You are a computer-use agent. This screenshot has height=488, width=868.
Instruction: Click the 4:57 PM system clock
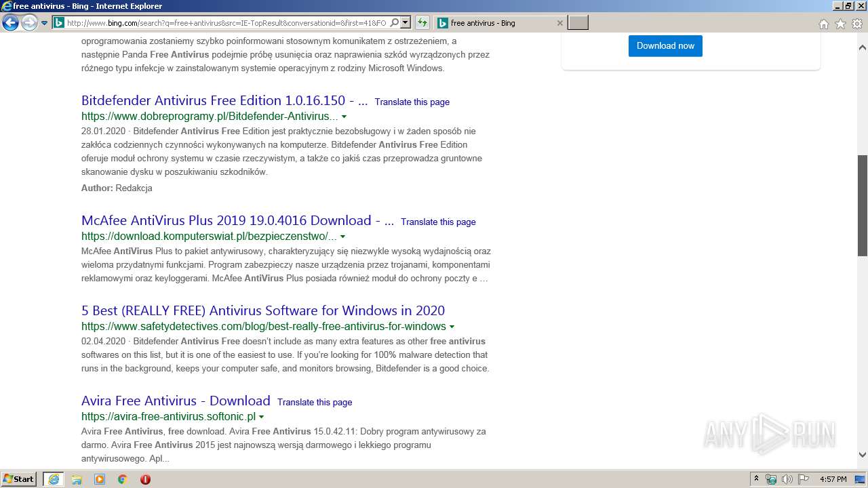[x=833, y=479]
